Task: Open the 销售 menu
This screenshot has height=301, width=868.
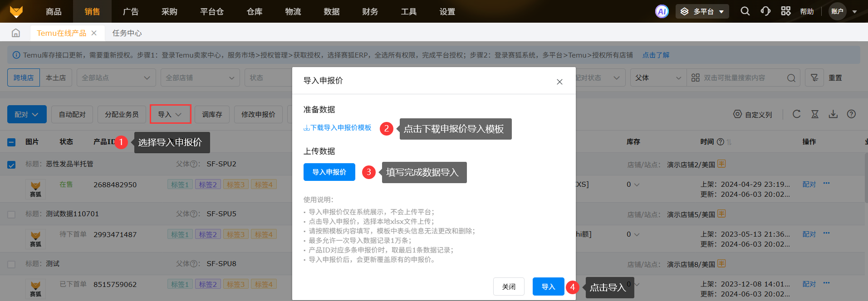Action: tap(92, 11)
